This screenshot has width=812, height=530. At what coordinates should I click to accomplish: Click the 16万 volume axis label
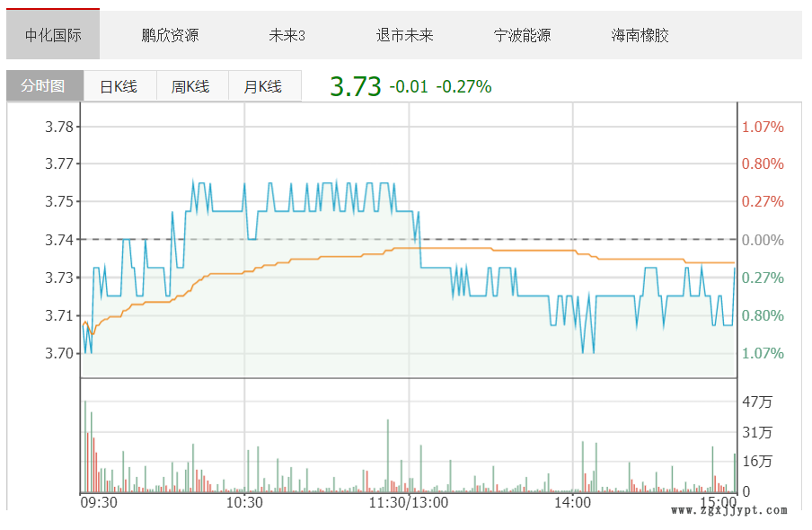point(757,461)
